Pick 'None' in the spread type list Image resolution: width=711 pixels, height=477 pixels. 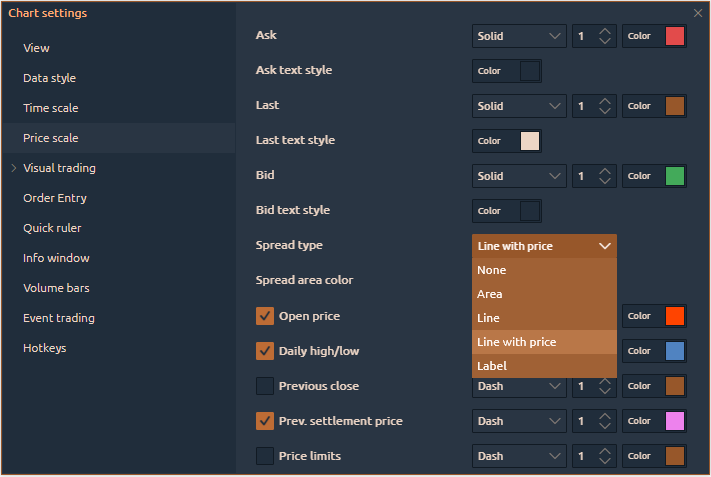click(544, 270)
